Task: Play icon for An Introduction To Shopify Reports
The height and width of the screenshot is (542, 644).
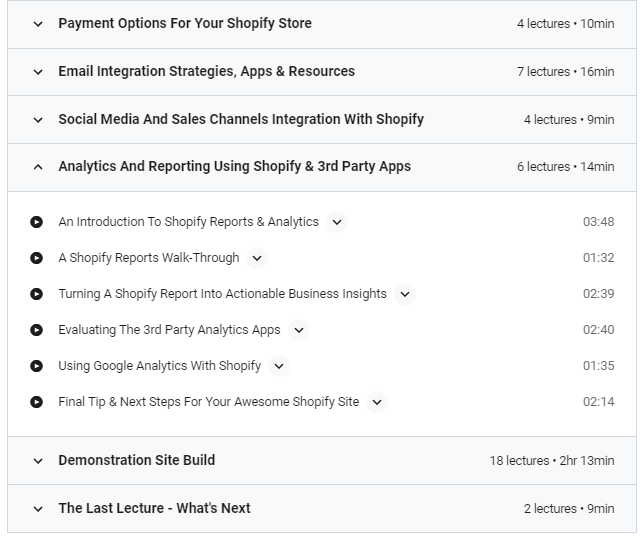Action: pyautogui.click(x=37, y=222)
